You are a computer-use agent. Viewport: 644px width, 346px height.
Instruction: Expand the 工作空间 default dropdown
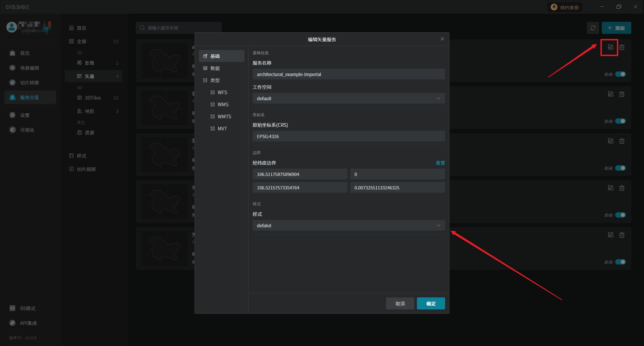pos(348,99)
